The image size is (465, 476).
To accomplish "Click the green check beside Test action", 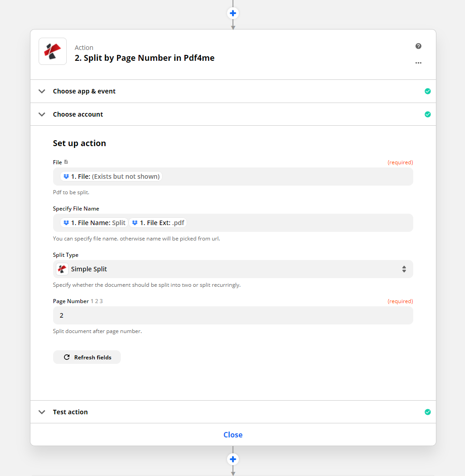I will point(427,412).
